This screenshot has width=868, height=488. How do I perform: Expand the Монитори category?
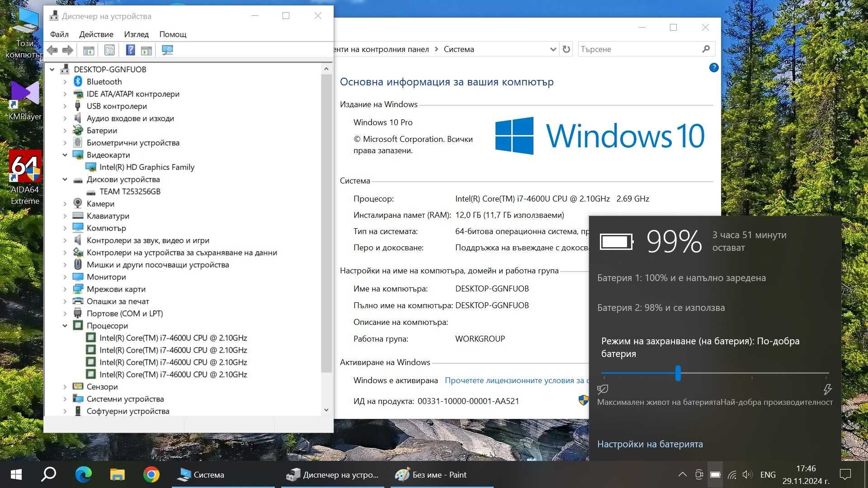pos(65,277)
